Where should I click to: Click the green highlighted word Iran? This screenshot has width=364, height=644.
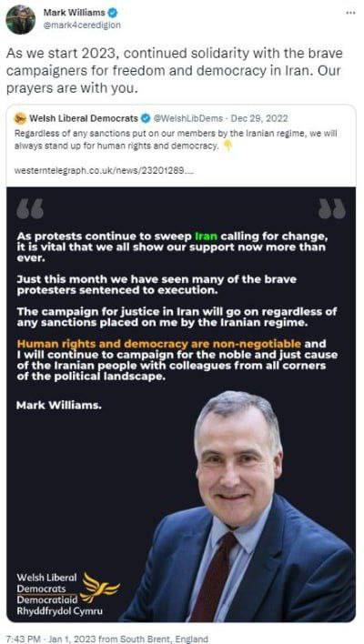click(206, 236)
